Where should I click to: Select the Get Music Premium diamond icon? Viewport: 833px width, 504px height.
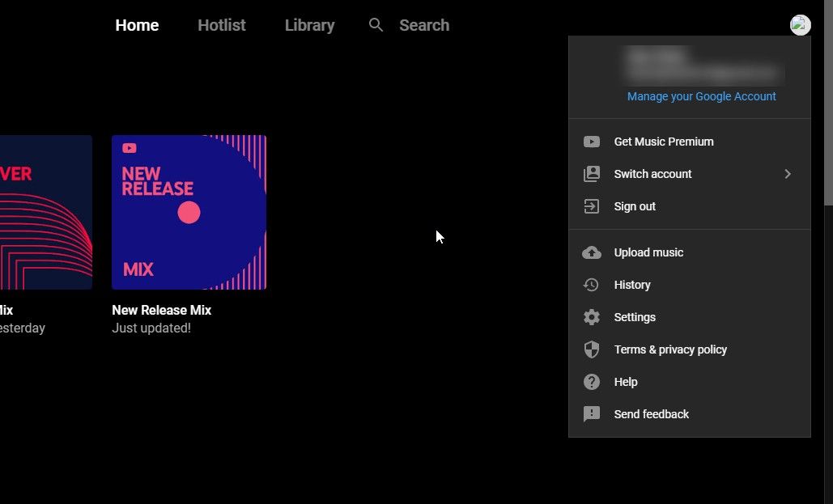coord(592,142)
